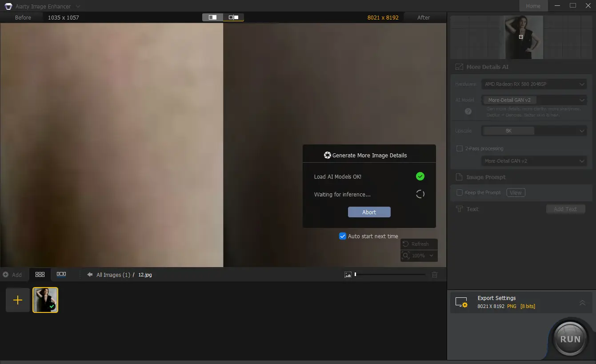Image resolution: width=596 pixels, height=364 pixels.
Task: Enable the 2-Pass processing checkbox
Action: [460, 148]
